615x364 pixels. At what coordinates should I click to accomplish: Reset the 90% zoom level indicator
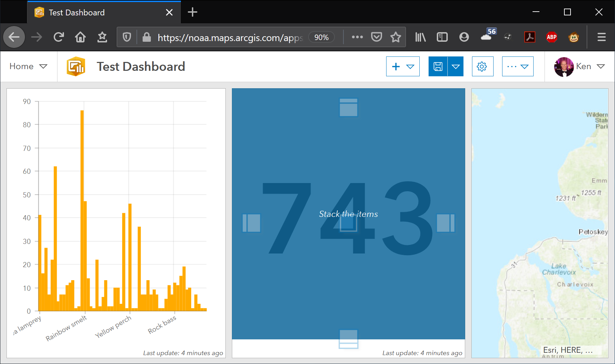pos(322,37)
